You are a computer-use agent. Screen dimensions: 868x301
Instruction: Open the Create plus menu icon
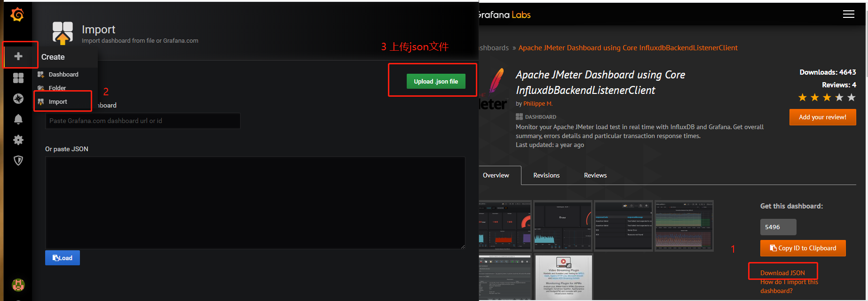pyautogui.click(x=18, y=56)
